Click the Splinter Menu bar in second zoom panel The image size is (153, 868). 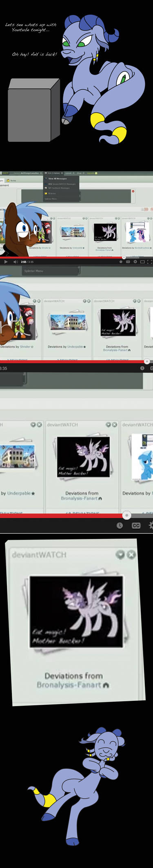(x=51, y=271)
